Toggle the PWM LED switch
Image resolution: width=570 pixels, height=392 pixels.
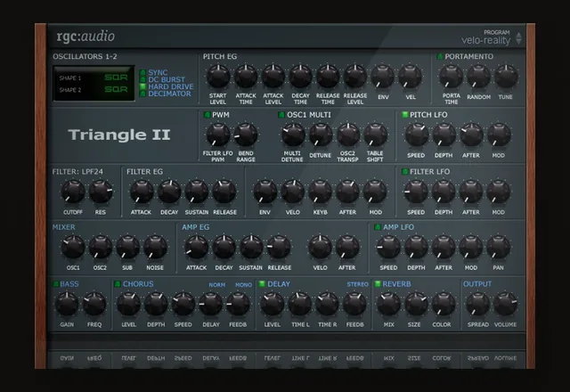point(208,115)
